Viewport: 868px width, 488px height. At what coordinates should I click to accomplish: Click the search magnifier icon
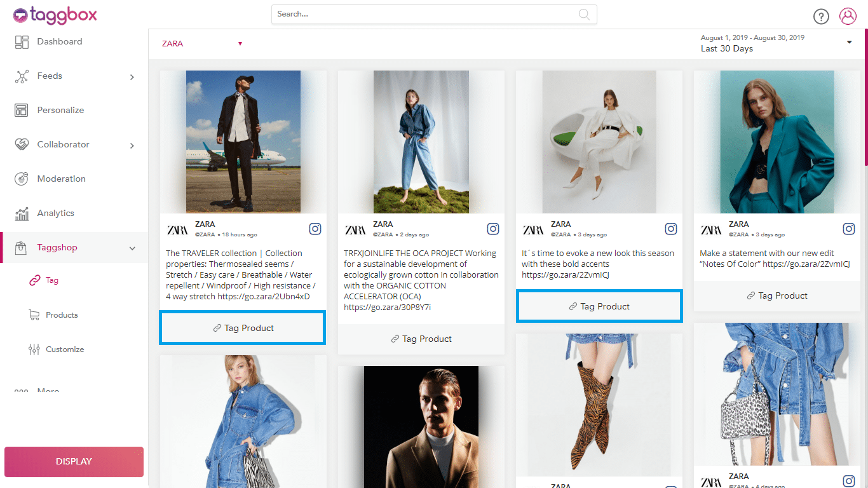pos(583,14)
